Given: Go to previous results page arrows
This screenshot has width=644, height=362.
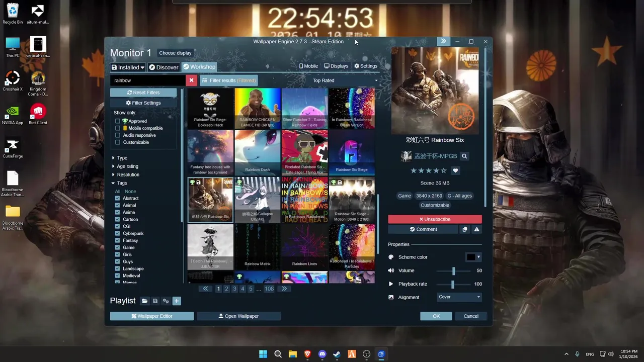Looking at the screenshot, I should click(205, 289).
